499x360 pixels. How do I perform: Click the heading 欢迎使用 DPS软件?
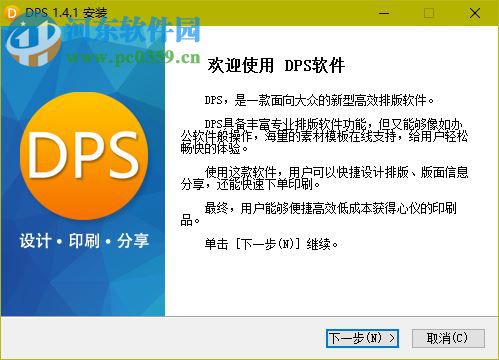pos(276,65)
